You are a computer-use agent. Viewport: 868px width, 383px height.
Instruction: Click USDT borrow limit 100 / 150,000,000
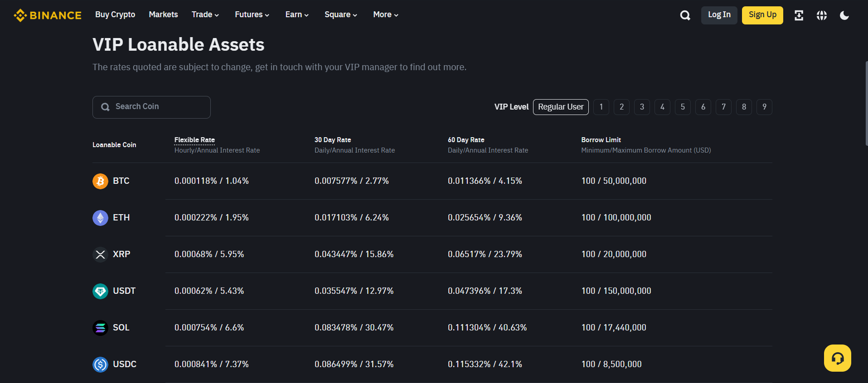[x=616, y=291]
